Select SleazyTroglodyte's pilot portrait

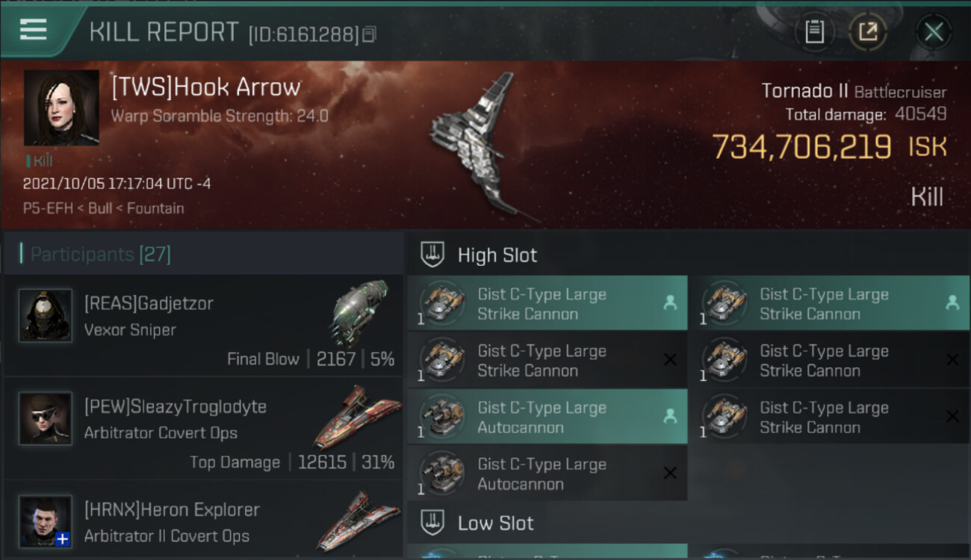coord(46,418)
